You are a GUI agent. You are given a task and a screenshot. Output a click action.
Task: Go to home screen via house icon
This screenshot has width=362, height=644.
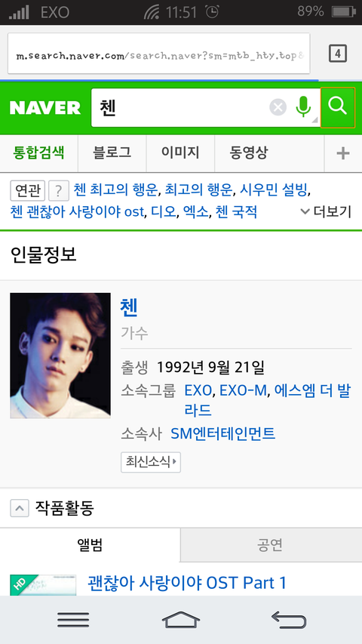[181, 620]
